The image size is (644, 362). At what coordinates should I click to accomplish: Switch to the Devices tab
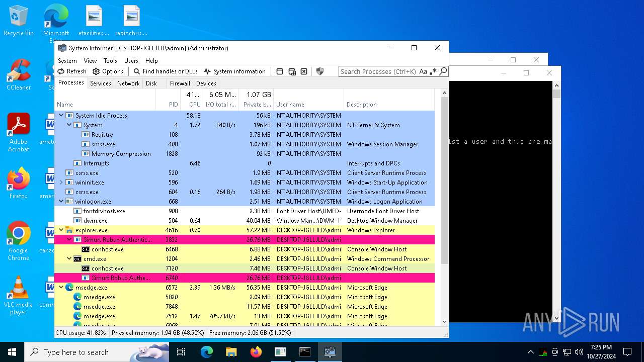coord(206,83)
